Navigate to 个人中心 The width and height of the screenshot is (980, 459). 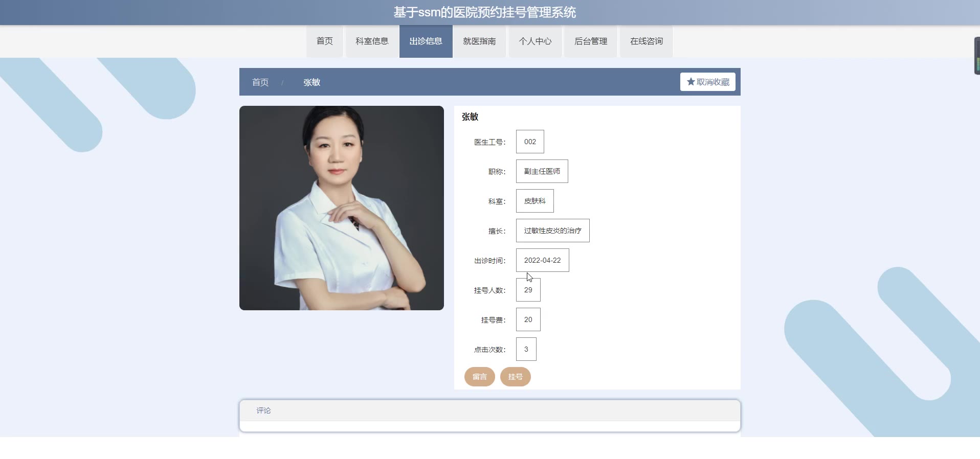(535, 41)
